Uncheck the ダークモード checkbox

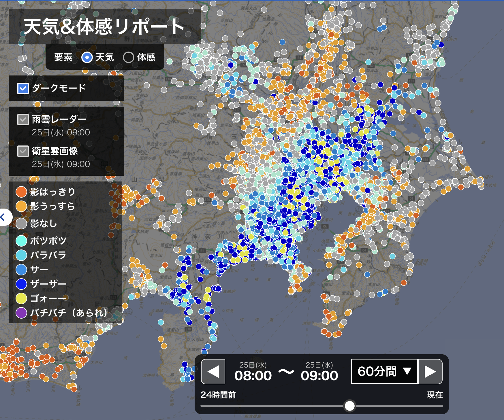[x=23, y=88]
